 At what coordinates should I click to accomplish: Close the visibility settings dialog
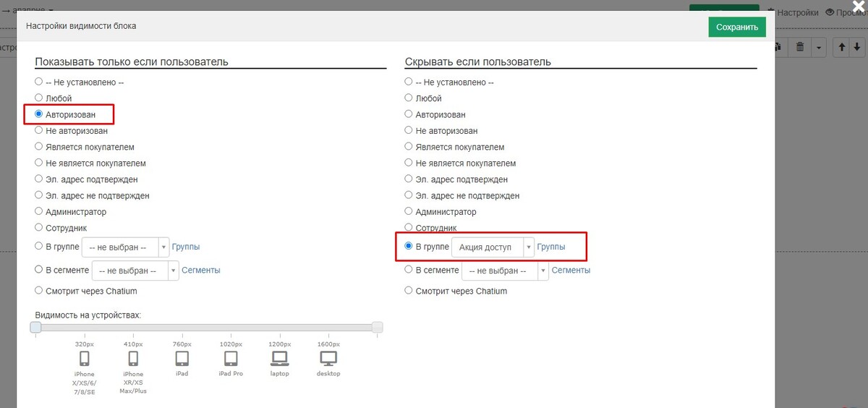(858, 7)
